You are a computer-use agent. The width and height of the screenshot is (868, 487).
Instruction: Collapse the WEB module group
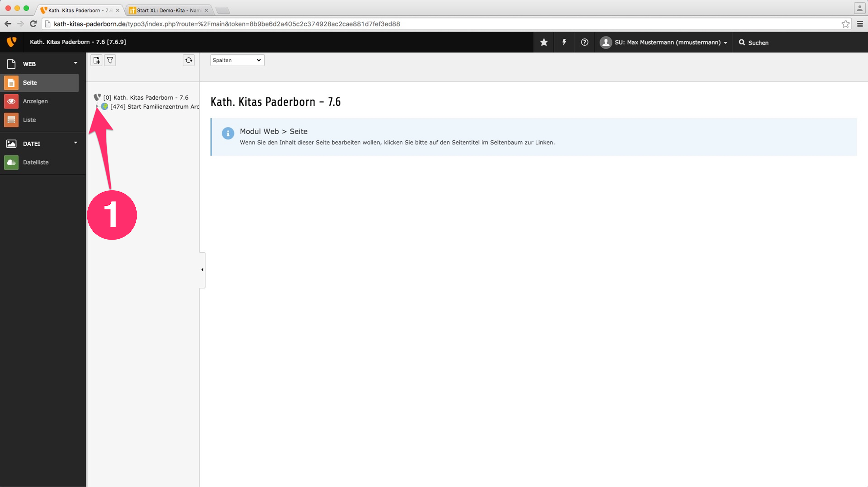pos(76,63)
